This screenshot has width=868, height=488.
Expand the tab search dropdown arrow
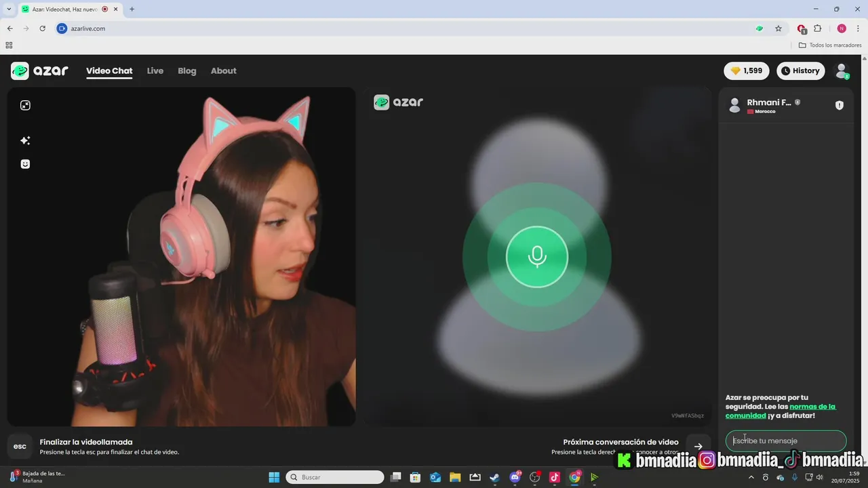point(9,9)
